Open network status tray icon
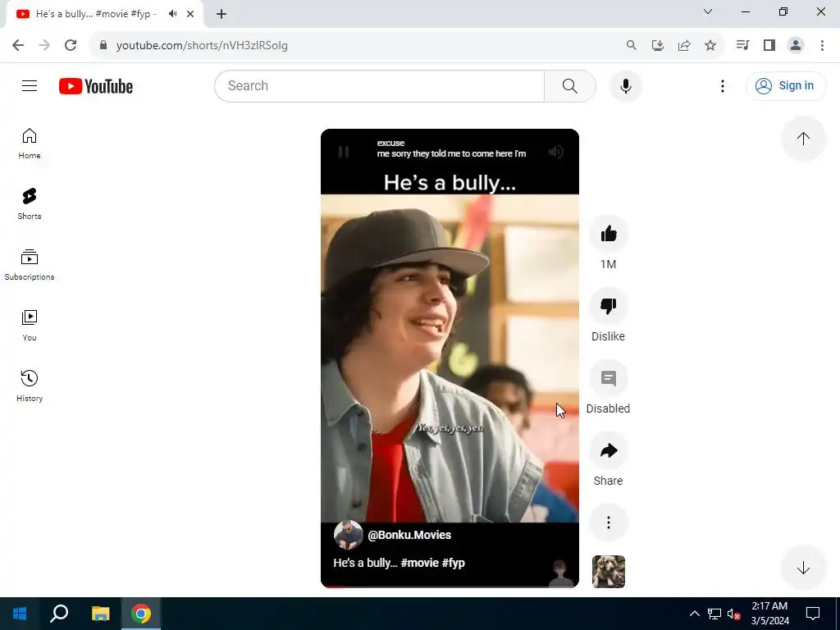Image resolution: width=840 pixels, height=630 pixels. click(714, 614)
